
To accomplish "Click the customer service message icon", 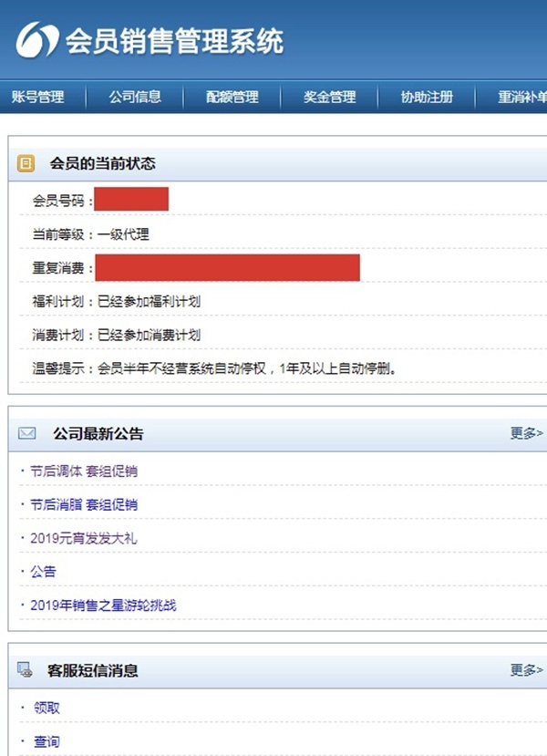I will [x=26, y=670].
